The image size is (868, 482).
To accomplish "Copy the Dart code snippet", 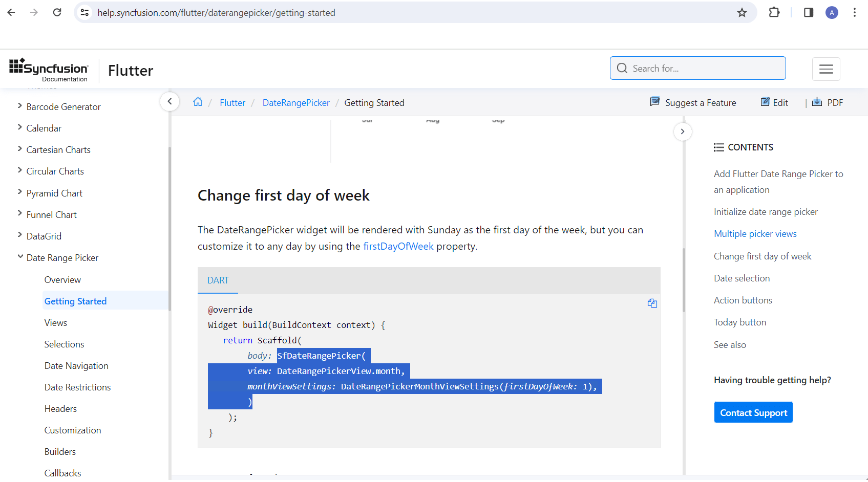I will [652, 303].
